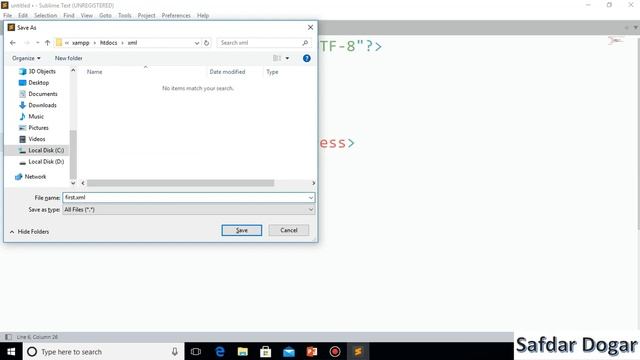Click right arrow of horizontal scrollbar
This screenshot has width=640, height=360.
point(313,183)
